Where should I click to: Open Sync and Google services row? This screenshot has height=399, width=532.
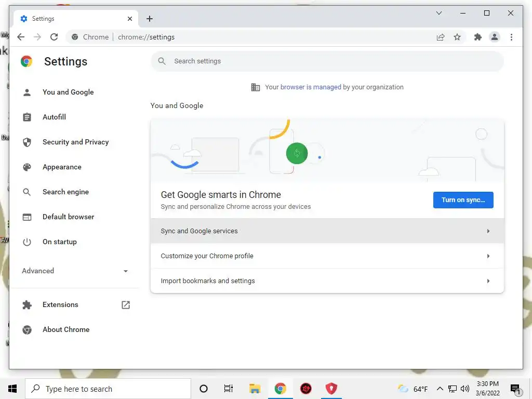327,231
